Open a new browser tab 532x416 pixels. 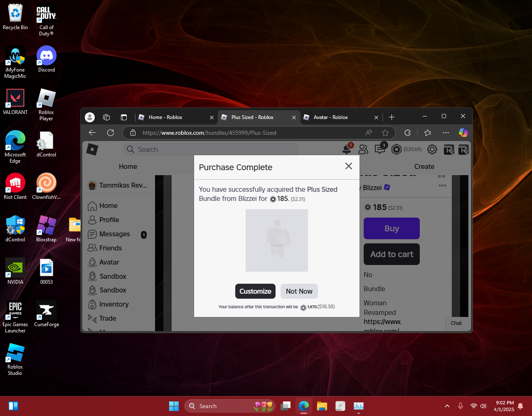pyautogui.click(x=392, y=117)
